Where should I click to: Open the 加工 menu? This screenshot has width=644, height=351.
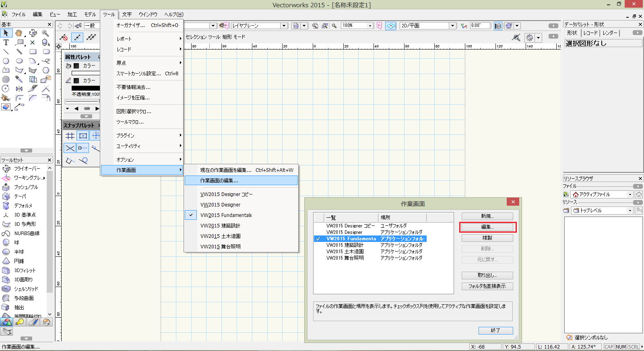point(72,14)
